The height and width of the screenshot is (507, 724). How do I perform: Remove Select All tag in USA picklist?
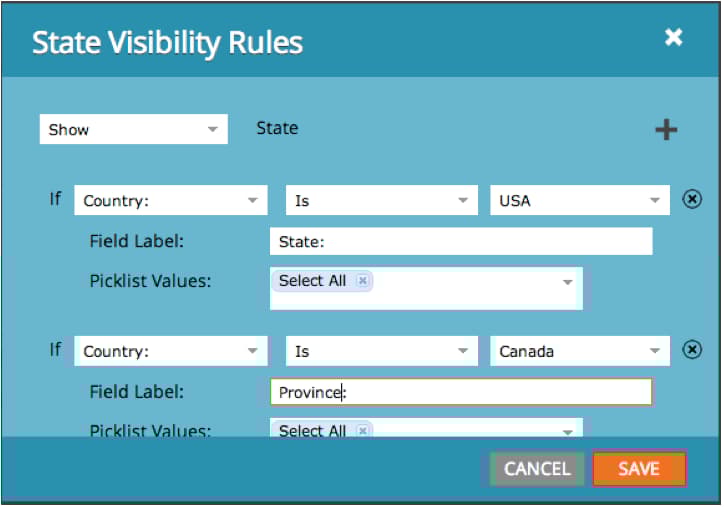pos(362,281)
